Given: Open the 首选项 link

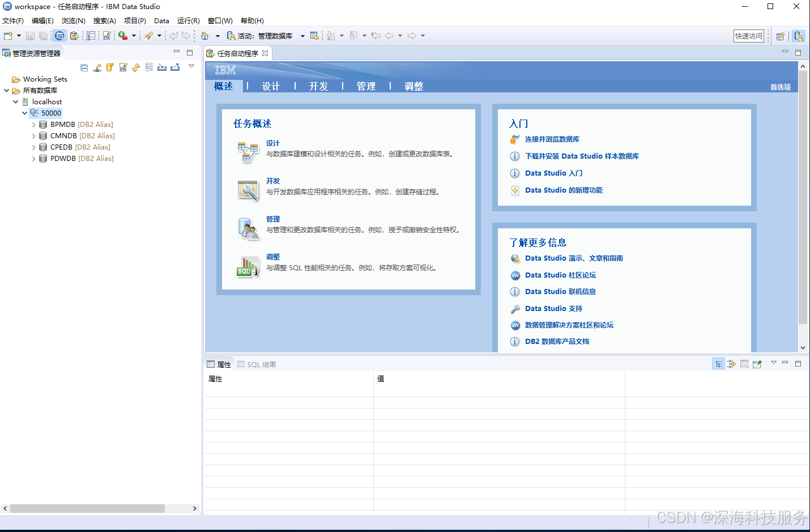Looking at the screenshot, I should pyautogui.click(x=780, y=87).
